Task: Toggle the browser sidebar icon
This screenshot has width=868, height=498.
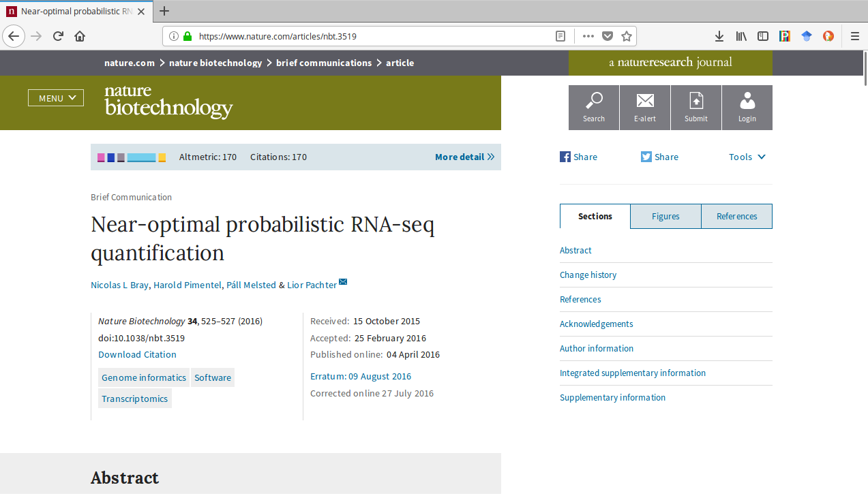Action: 764,36
